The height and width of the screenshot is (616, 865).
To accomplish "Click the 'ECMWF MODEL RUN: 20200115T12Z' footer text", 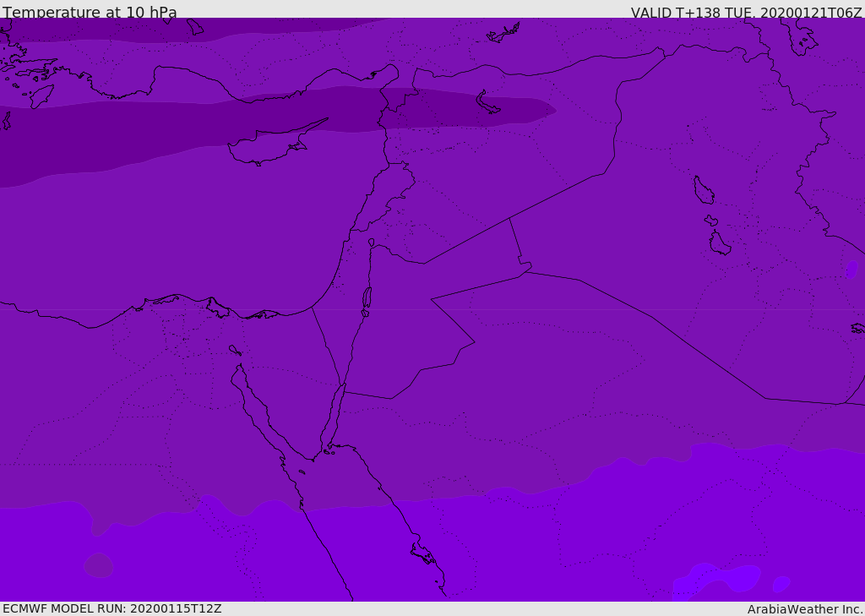I will [112, 608].
